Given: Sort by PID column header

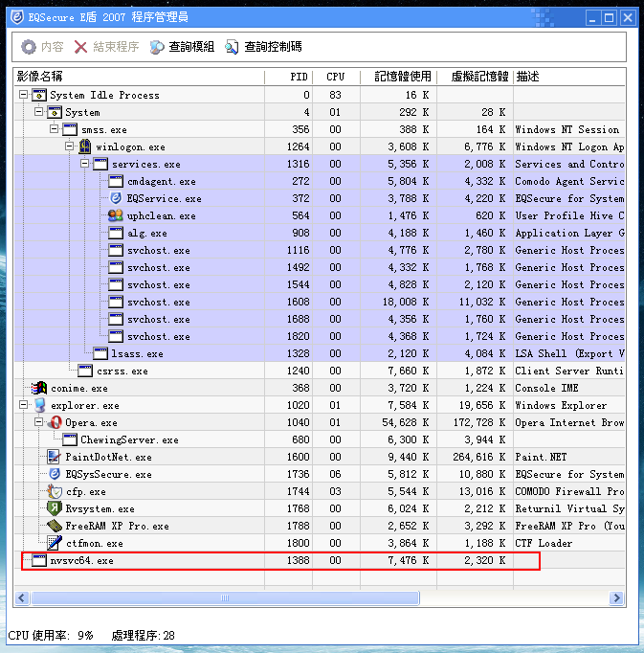Looking at the screenshot, I should 288,77.
